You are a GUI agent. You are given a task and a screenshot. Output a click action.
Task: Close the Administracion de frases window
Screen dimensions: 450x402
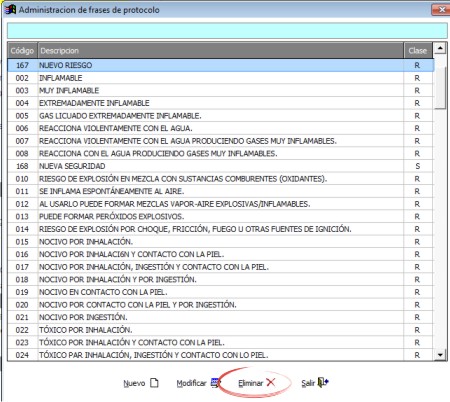(x=441, y=10)
